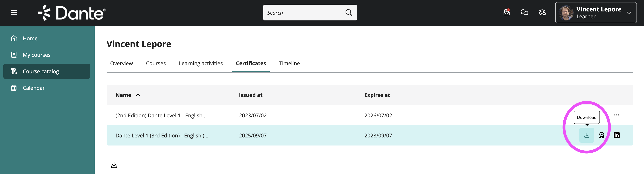
Task: Open the three-dots menu for 2nd Edition row
Action: (x=617, y=115)
